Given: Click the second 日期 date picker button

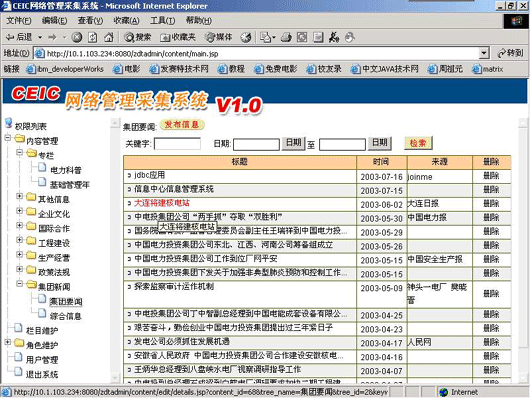Looking at the screenshot, I should pyautogui.click(x=380, y=143).
